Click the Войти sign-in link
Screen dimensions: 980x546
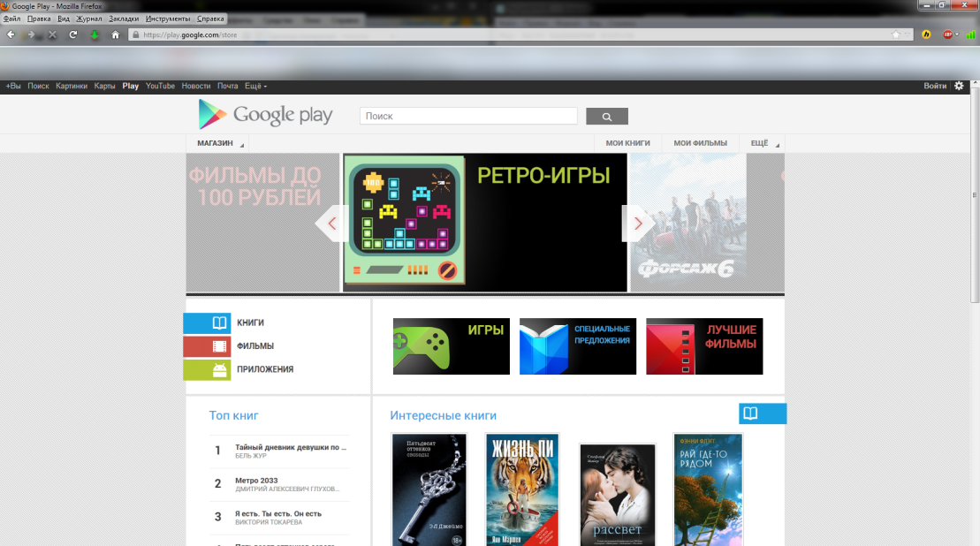click(x=935, y=87)
